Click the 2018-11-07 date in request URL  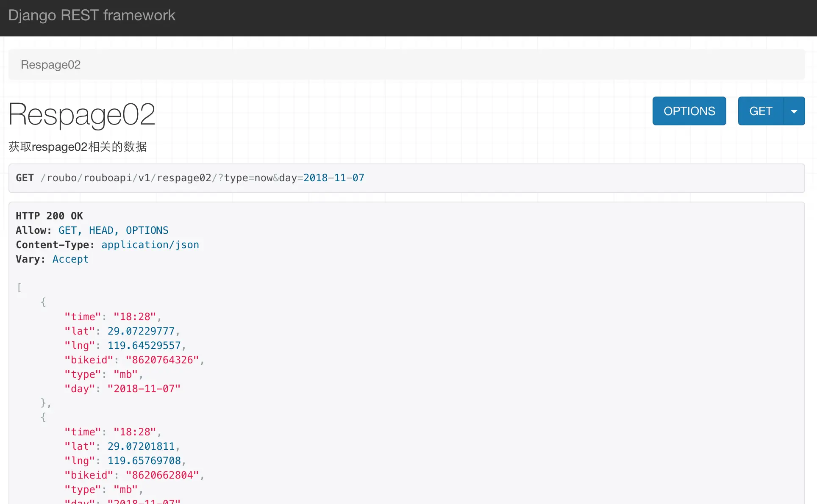click(333, 178)
